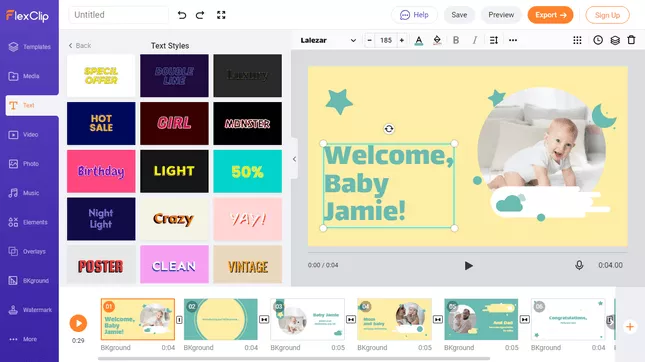Apply the 50% text style
Viewport: 645px width, 362px height.
248,171
